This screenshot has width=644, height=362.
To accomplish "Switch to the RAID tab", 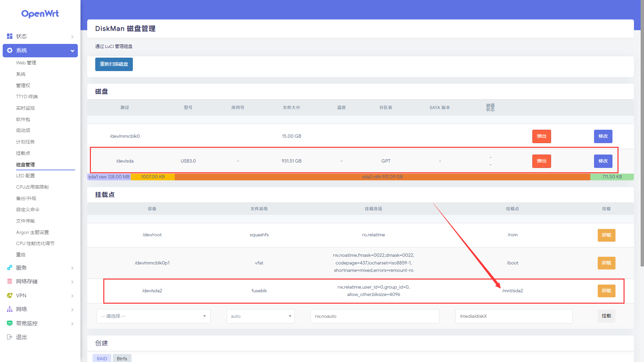I will point(102,358).
